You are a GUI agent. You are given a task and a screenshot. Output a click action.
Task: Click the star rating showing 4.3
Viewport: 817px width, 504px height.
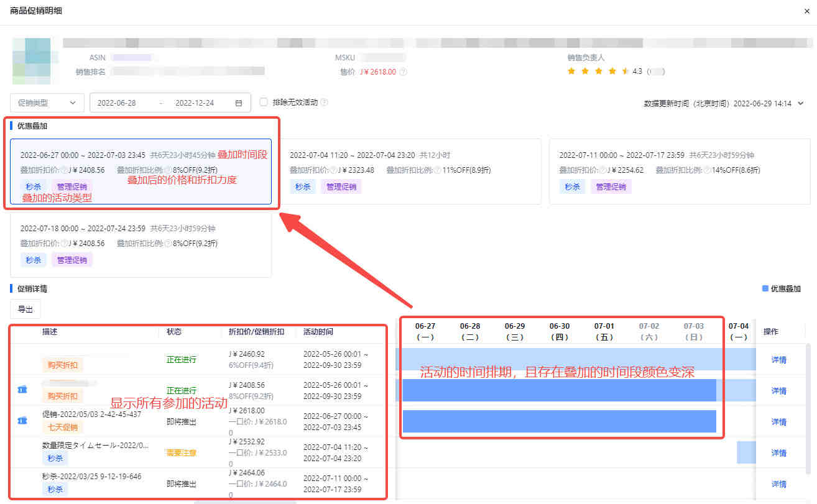pos(598,71)
